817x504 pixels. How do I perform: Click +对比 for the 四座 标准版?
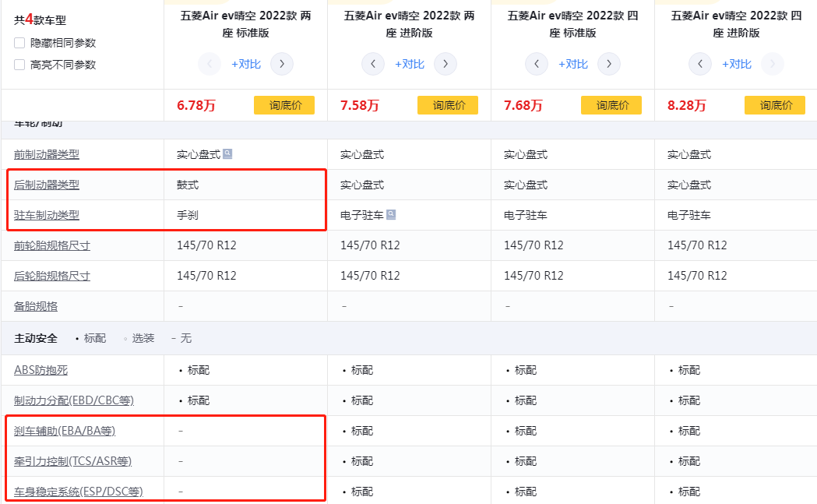pyautogui.click(x=573, y=64)
